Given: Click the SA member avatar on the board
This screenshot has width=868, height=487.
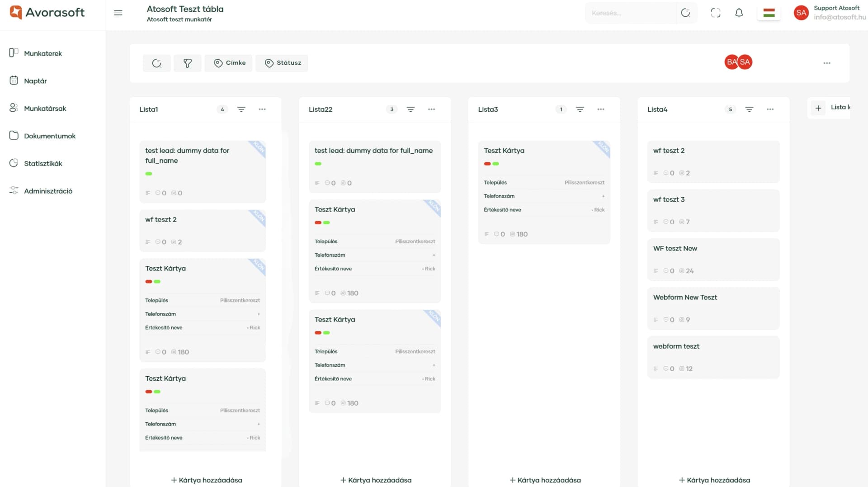Looking at the screenshot, I should point(745,62).
